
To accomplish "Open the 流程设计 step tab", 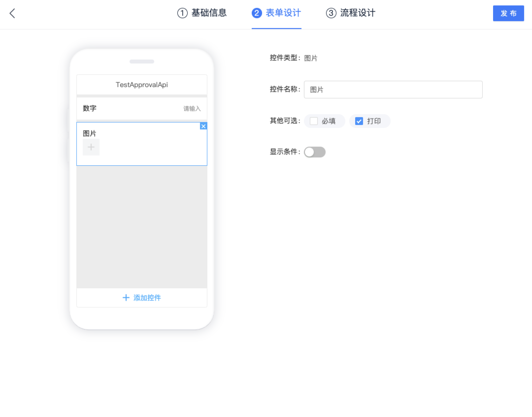I will coord(357,13).
